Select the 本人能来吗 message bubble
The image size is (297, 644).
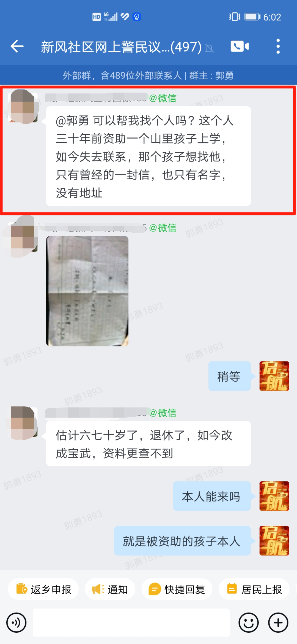(212, 496)
